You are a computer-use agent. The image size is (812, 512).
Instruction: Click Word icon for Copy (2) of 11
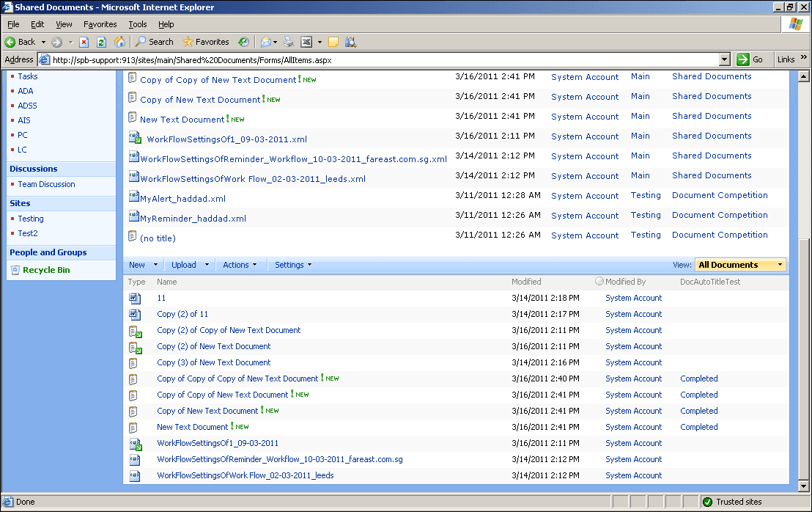click(135, 314)
